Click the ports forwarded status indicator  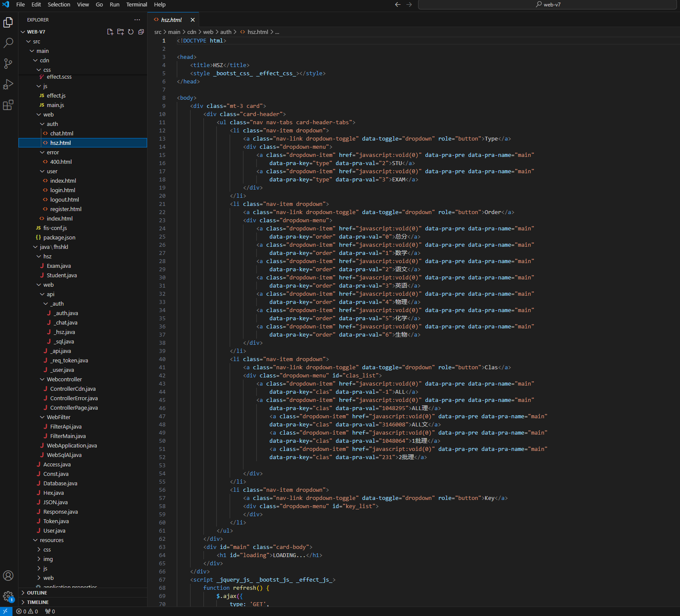pyautogui.click(x=50, y=611)
